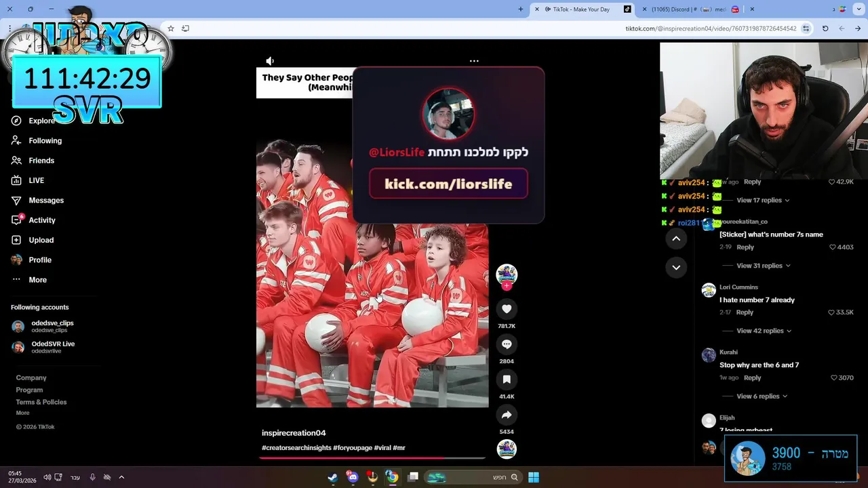This screenshot has height=488, width=868.
Task: Click the TikTok URL address bar
Action: pyautogui.click(x=711, y=28)
